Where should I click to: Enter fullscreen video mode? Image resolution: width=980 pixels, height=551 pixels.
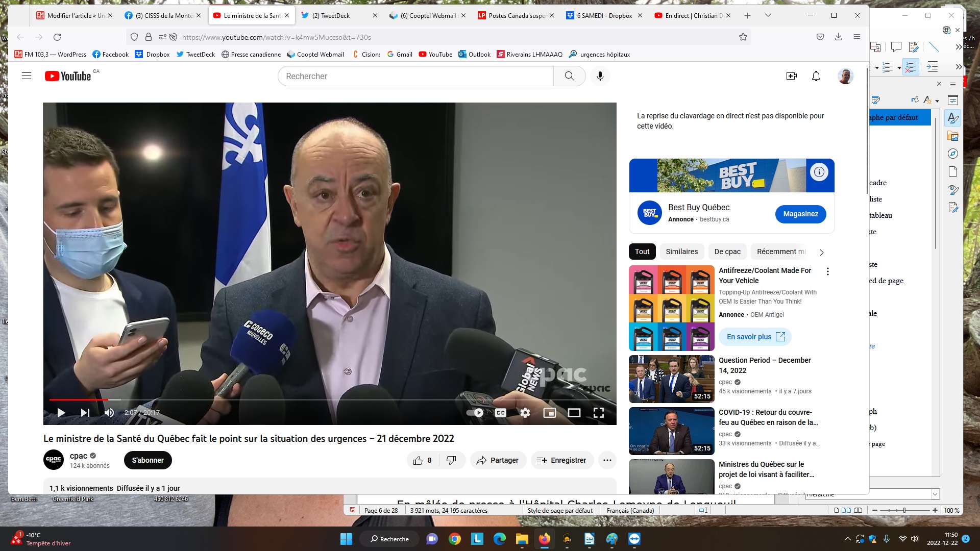point(599,413)
